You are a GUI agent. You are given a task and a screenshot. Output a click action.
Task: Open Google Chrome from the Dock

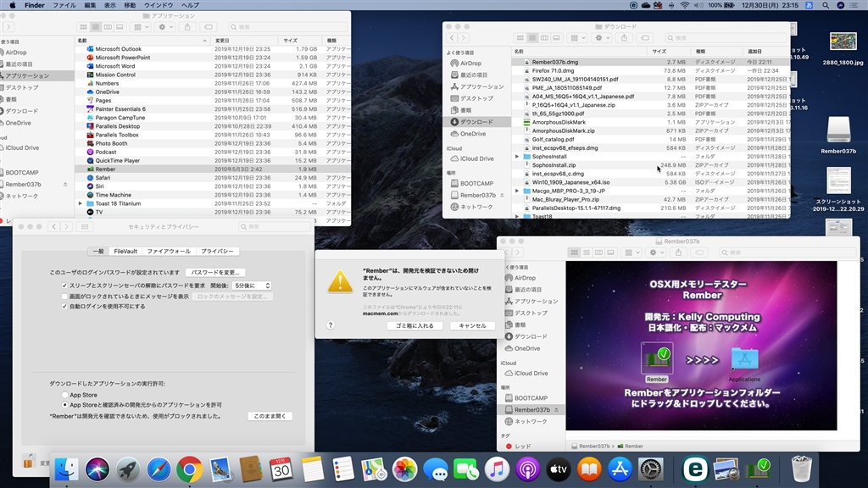click(189, 469)
